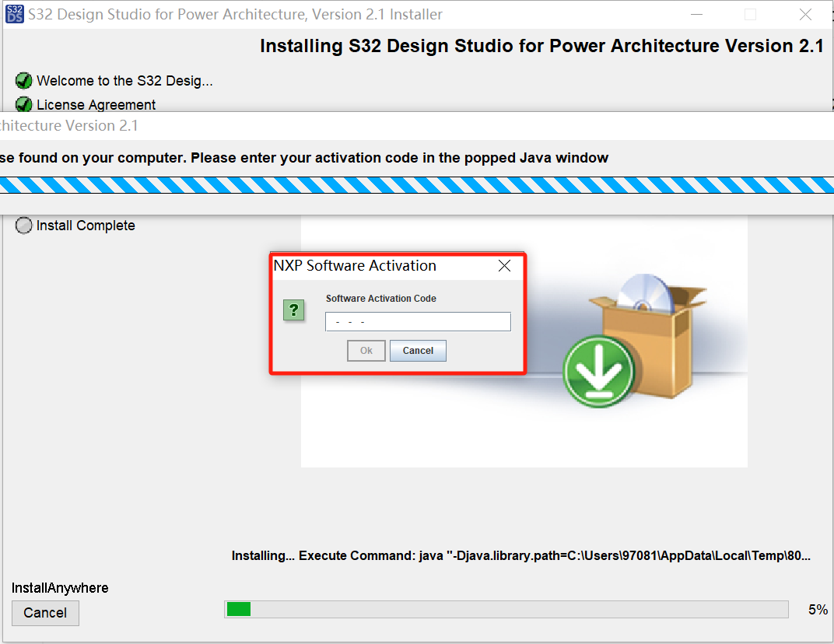Click the 'Welcome to the S32 Desig...' step
The image size is (834, 644).
tap(124, 81)
